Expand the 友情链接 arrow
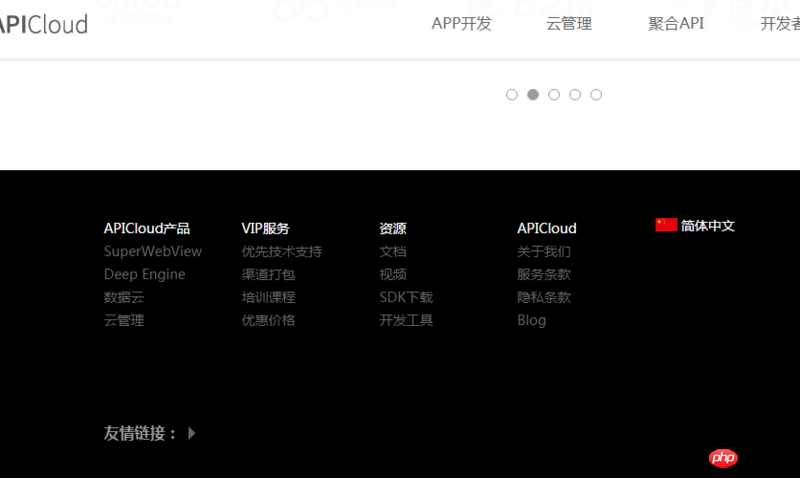Viewport: 800px width, 478px height. [191, 433]
